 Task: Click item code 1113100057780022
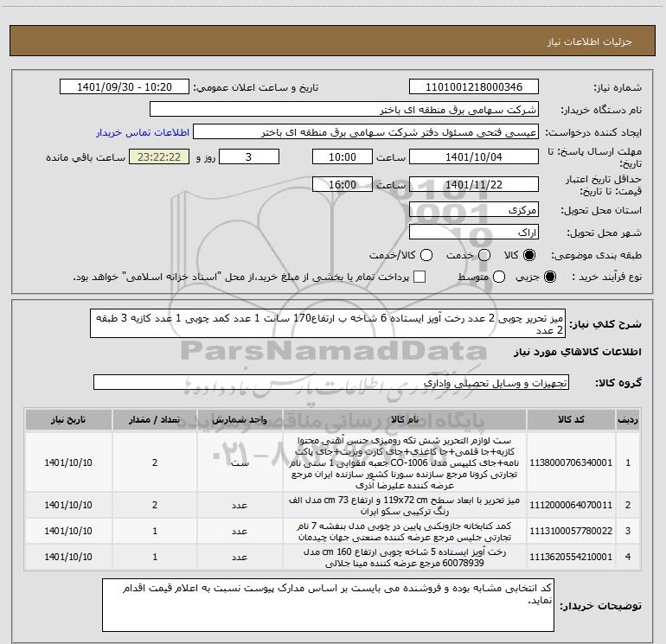point(571,531)
